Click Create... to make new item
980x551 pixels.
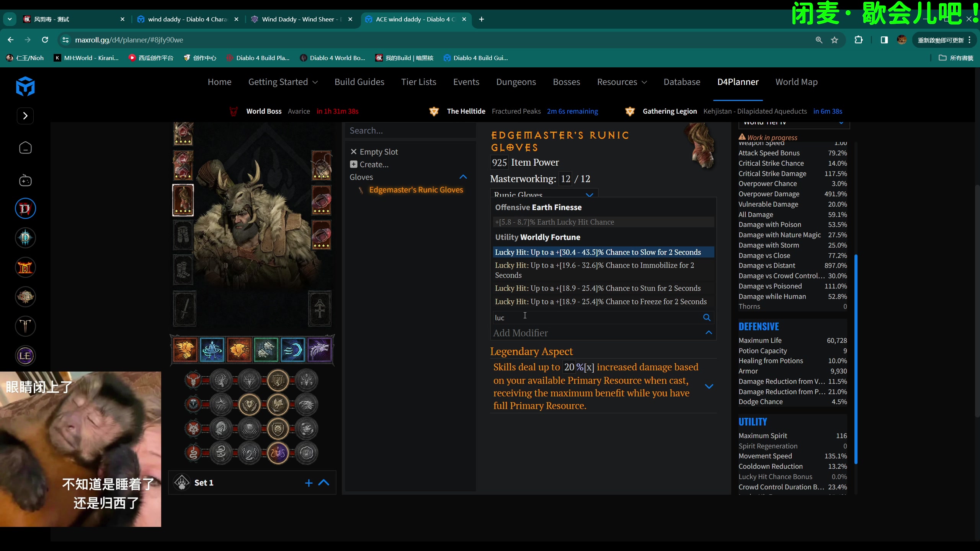(x=369, y=165)
